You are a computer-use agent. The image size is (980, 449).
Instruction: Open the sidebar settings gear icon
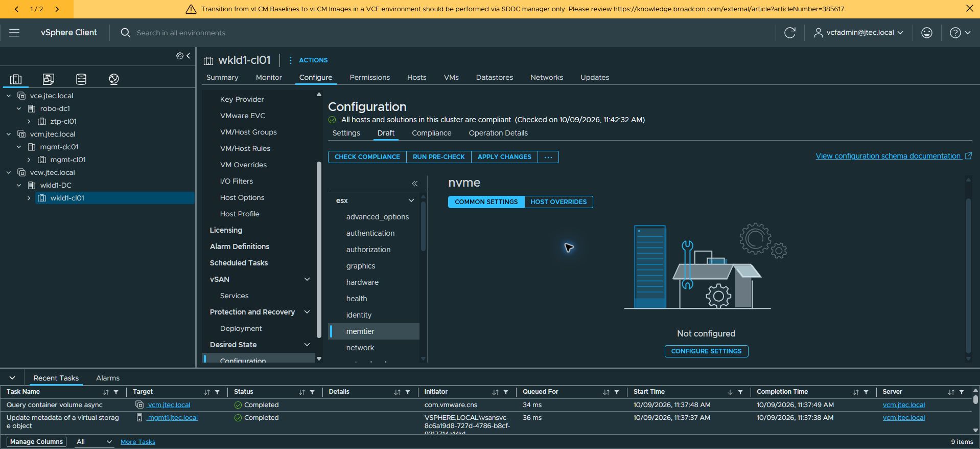click(180, 56)
